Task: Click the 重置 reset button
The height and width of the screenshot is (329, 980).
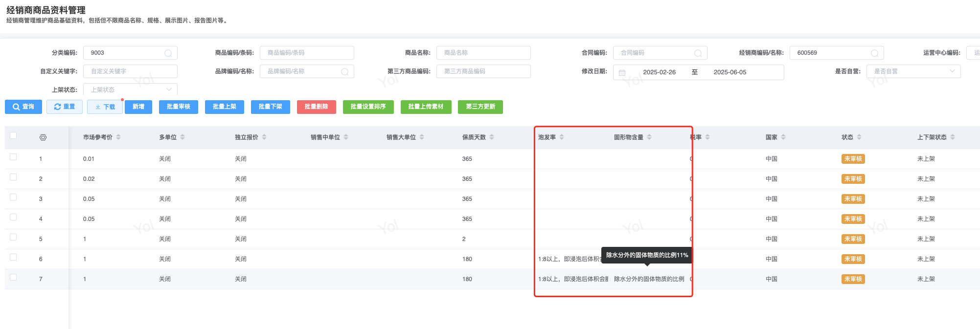Action: coord(65,107)
